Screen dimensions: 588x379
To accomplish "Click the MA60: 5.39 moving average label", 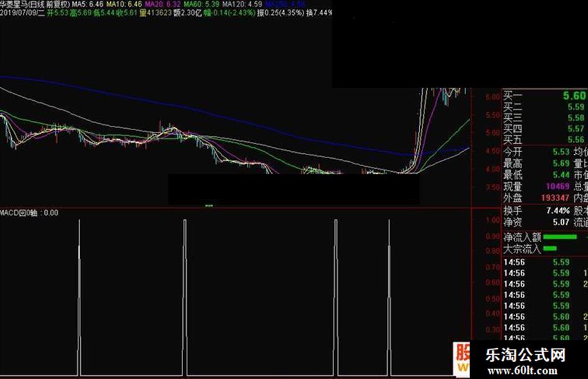I will [x=202, y=4].
